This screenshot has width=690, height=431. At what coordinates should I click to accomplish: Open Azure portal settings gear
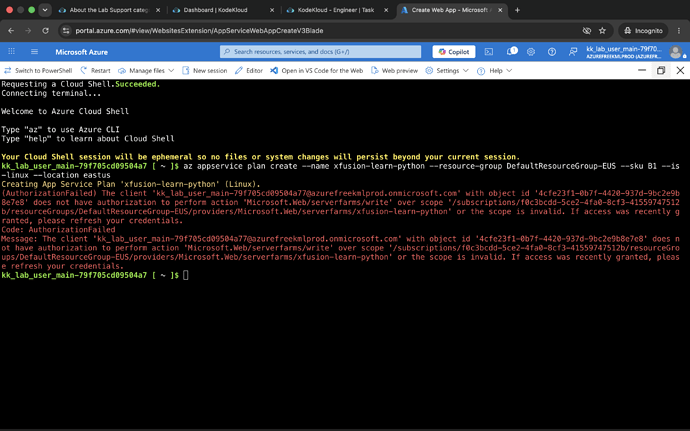[x=531, y=52]
